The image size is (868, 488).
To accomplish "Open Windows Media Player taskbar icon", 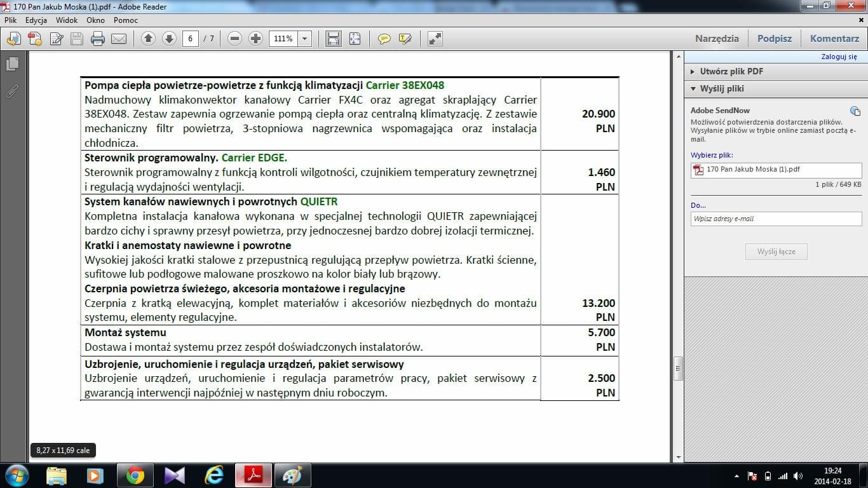I will pyautogui.click(x=95, y=476).
